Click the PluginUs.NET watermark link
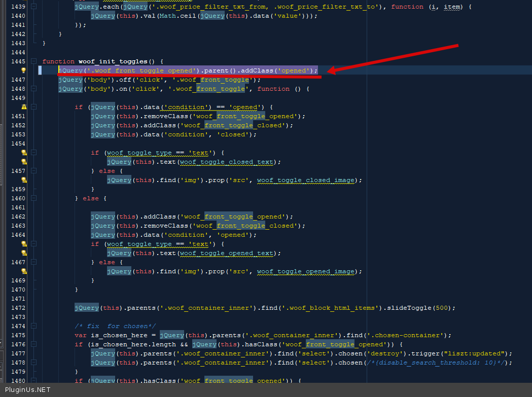Viewport: 532px width, 397px height. pyautogui.click(x=27, y=390)
